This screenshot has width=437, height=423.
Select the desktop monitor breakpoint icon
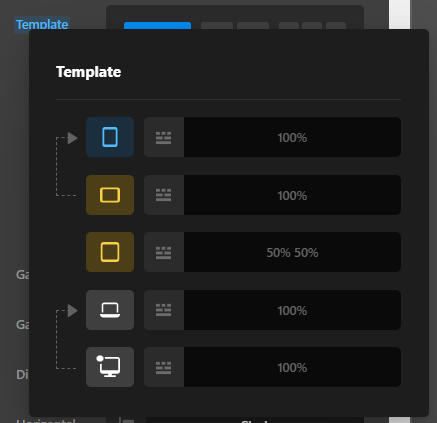[x=110, y=367]
